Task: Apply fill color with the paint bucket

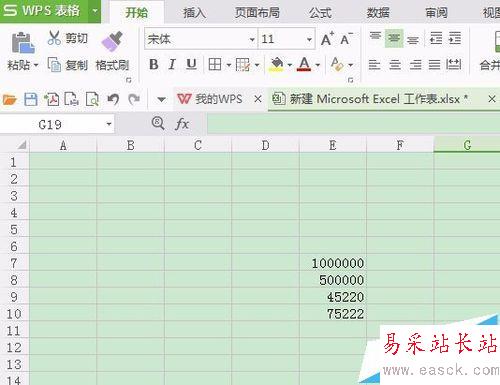Action: tap(277, 64)
